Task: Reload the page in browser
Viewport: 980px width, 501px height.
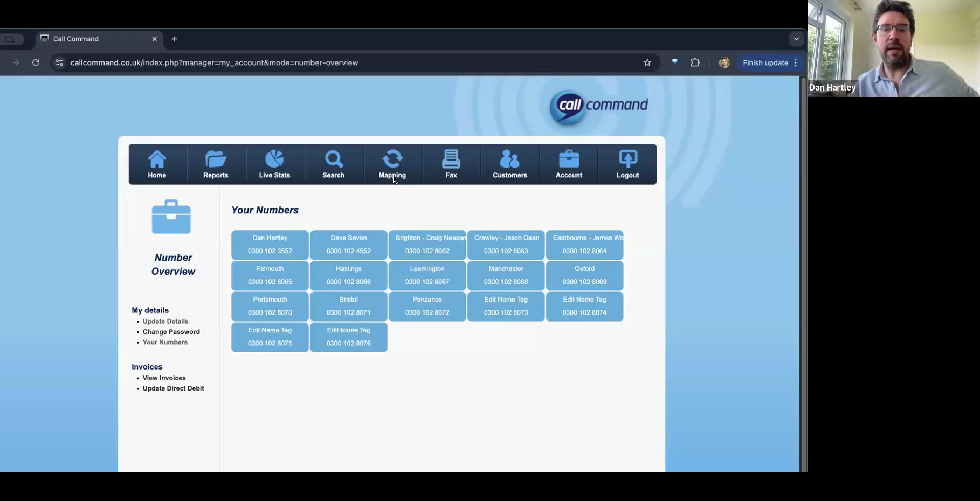Action: [36, 62]
